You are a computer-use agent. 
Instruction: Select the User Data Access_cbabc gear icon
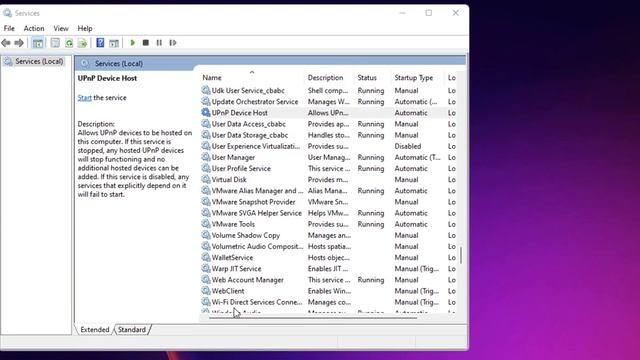206,124
